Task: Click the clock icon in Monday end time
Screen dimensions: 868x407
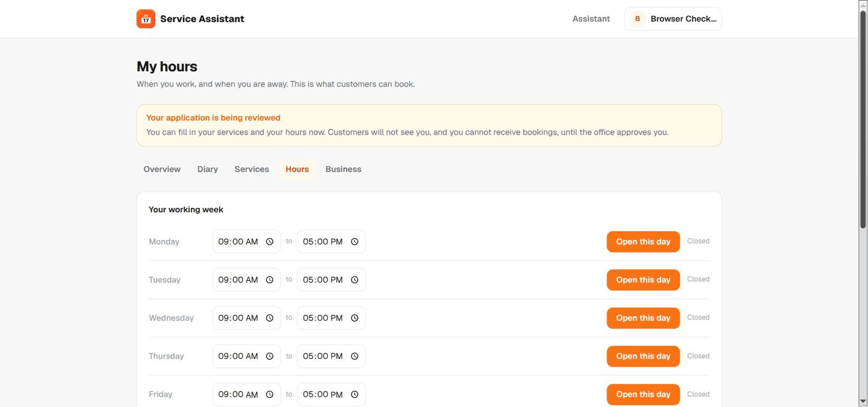Action: pyautogui.click(x=355, y=242)
